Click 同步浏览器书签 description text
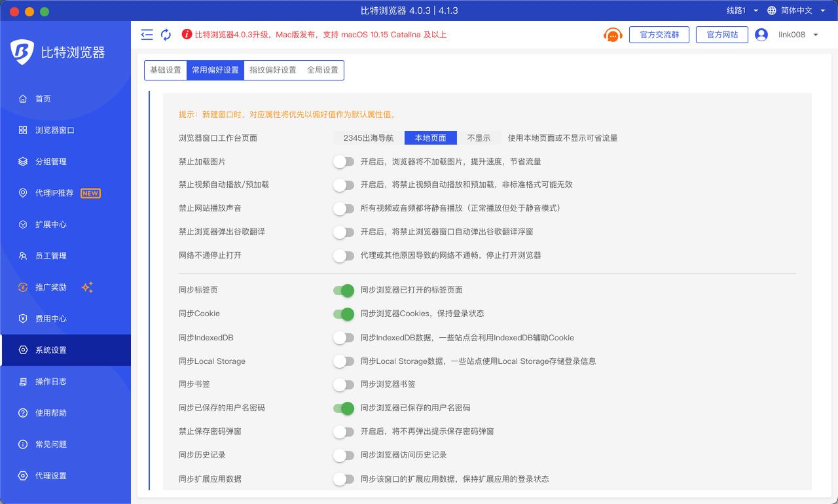This screenshot has width=838, height=504. [x=388, y=384]
